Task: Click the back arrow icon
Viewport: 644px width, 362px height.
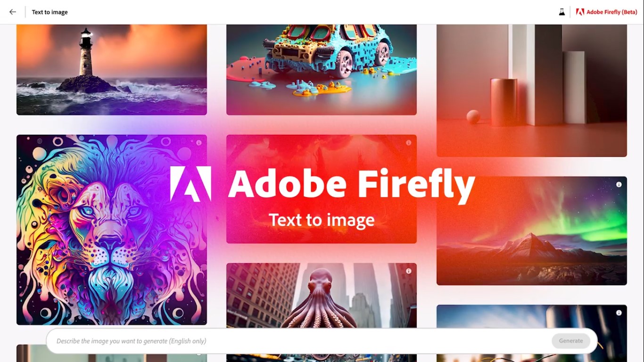Action: coord(13,12)
